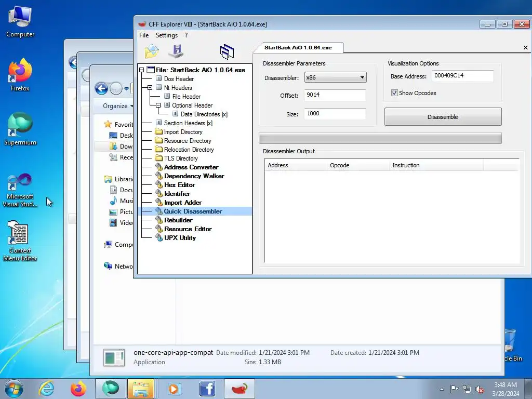Click the Base Address input field
532x399 pixels.
coord(462,76)
